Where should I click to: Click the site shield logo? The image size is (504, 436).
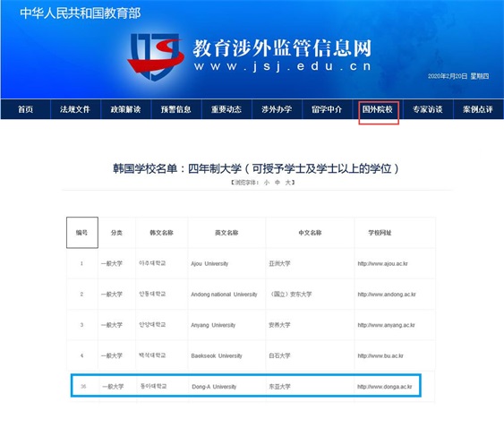coord(156,57)
